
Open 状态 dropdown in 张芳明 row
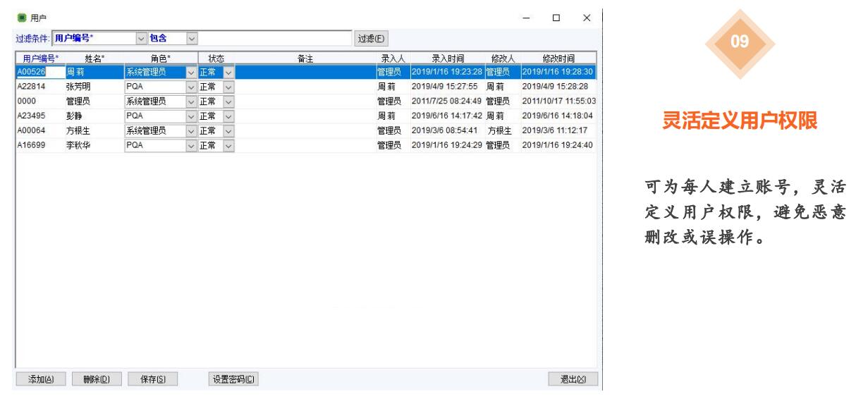[x=228, y=86]
